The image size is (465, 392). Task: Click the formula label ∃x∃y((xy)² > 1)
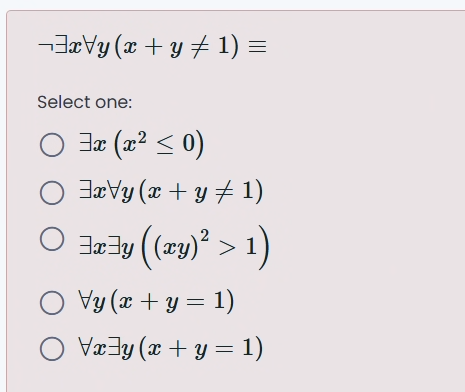(x=174, y=247)
